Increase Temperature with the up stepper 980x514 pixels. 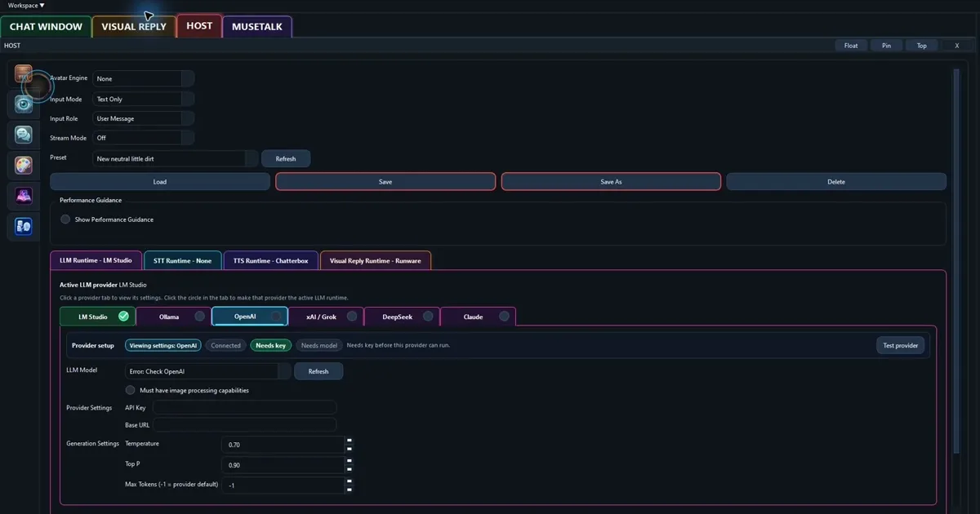(350, 441)
